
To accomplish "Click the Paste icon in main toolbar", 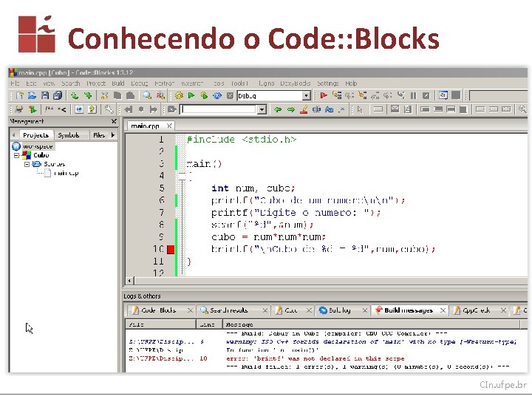I will pos(130,95).
